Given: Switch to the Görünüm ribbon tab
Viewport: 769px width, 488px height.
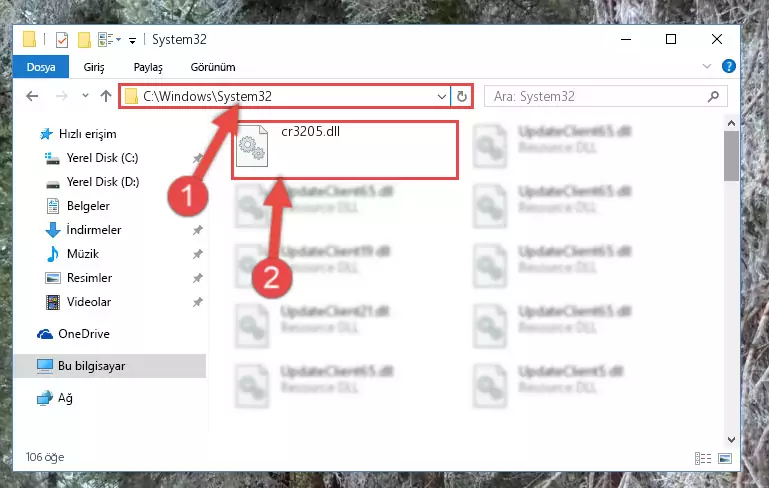Looking at the screenshot, I should coord(213,67).
